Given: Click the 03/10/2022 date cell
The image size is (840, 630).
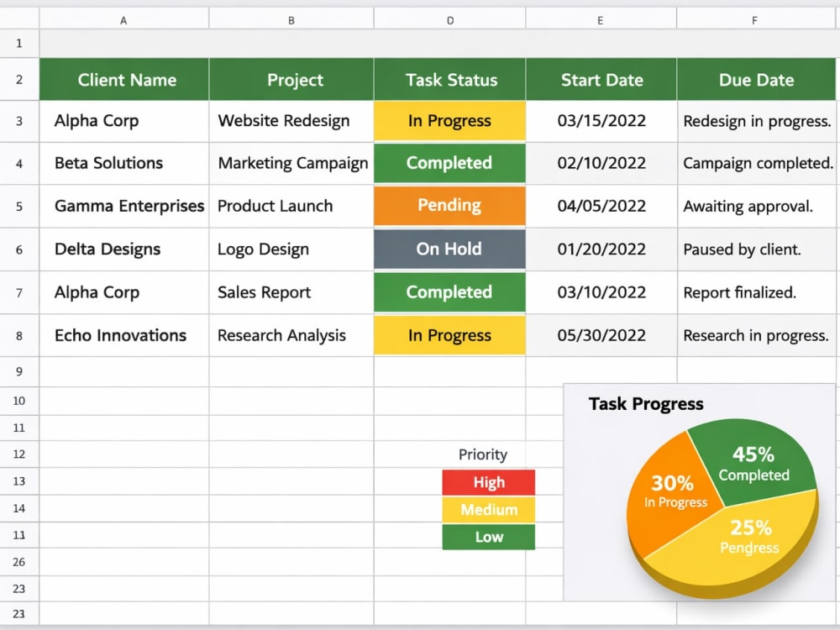Looking at the screenshot, I should point(601,292).
